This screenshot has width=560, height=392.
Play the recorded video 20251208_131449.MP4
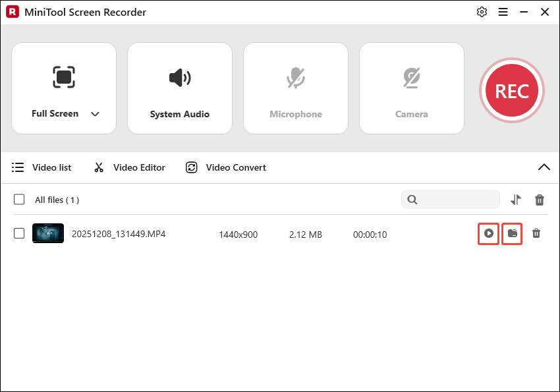488,233
